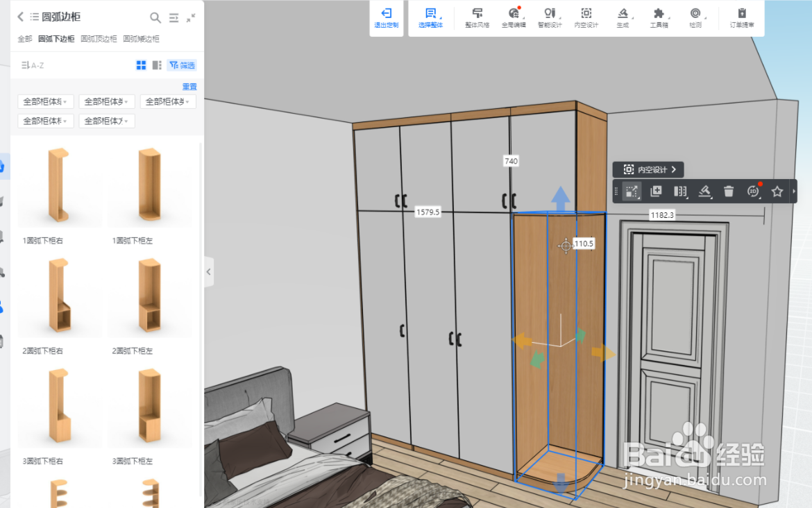Delete the selected cabinet with the trash icon
The width and height of the screenshot is (812, 508).
729,192
